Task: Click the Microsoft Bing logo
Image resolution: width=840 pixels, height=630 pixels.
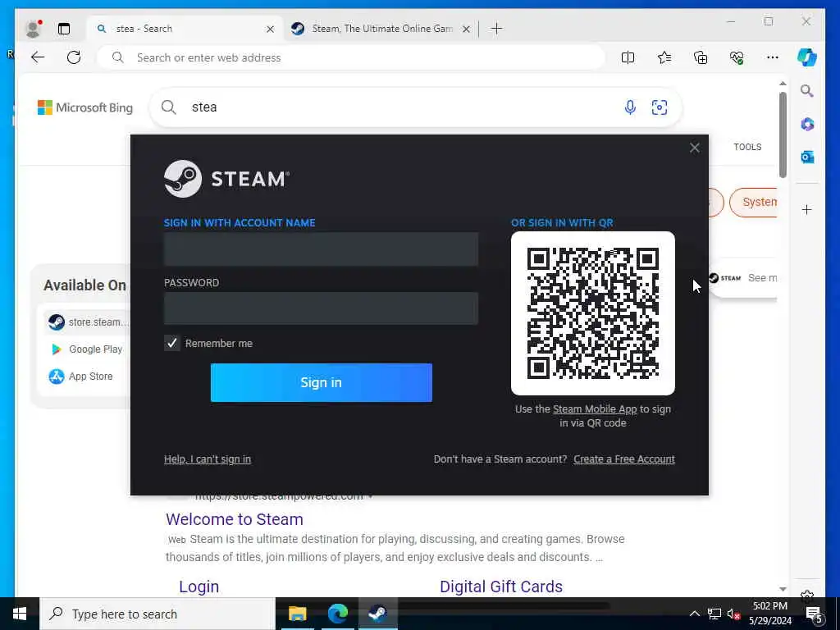Action: pos(85,107)
